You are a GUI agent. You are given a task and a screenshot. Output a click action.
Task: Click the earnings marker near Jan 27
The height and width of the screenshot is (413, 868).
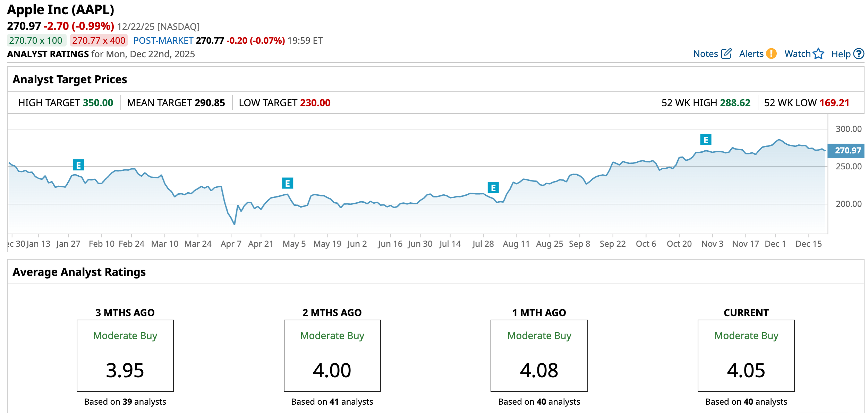pos(78,165)
